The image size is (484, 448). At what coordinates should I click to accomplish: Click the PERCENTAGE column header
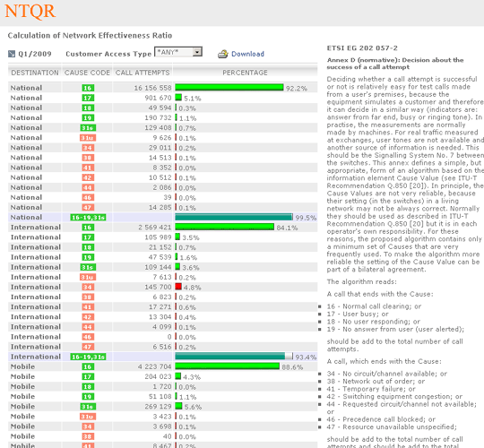coord(245,73)
